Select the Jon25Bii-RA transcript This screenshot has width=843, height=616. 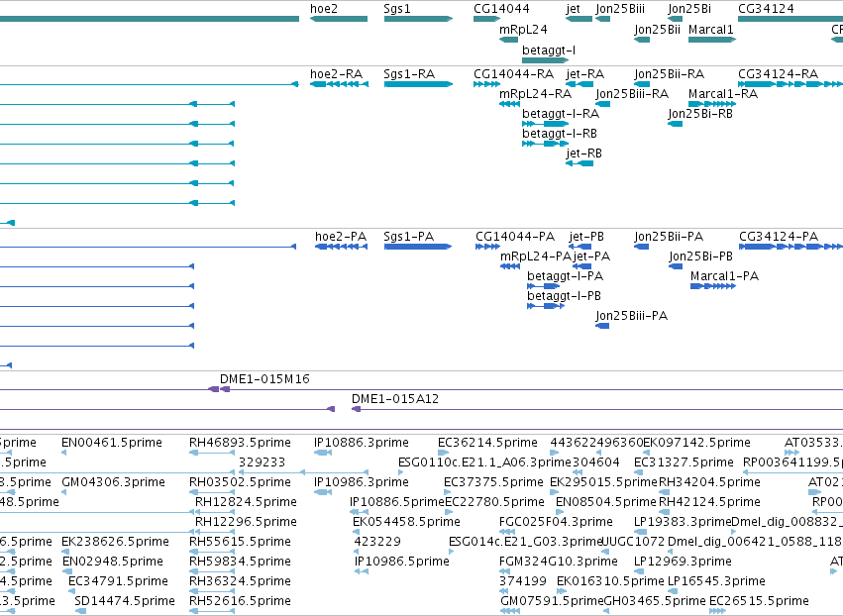pos(642,84)
